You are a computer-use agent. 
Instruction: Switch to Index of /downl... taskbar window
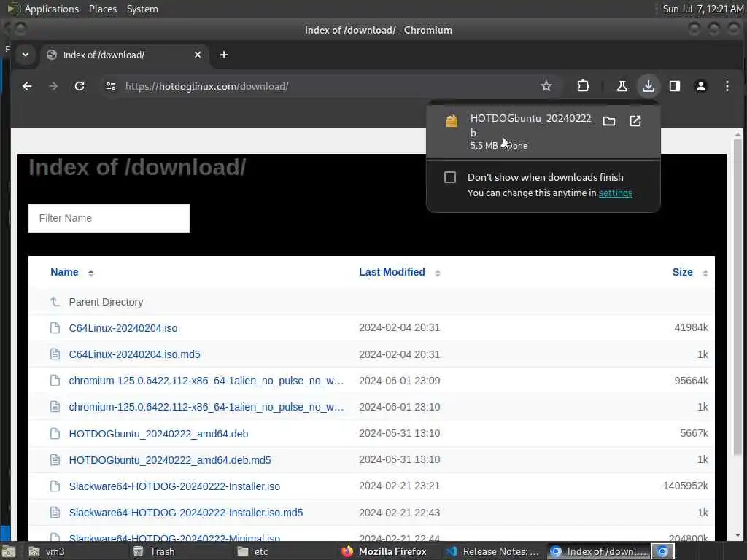click(x=598, y=551)
